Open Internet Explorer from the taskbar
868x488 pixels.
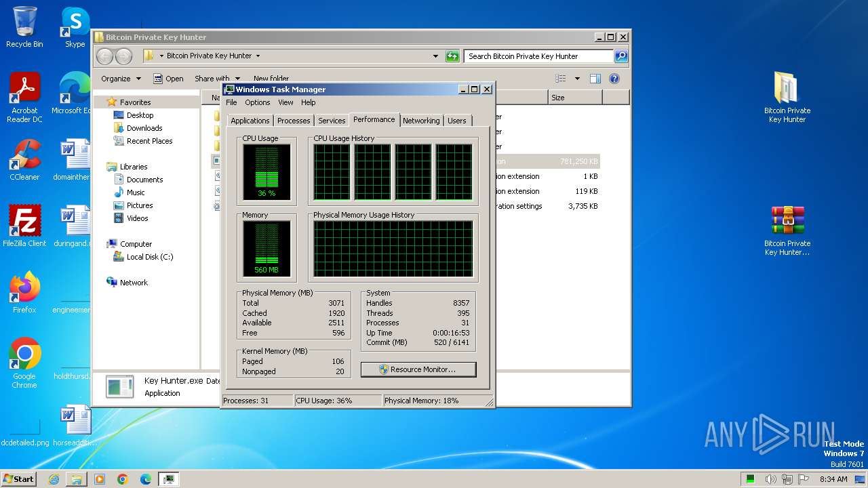54,479
